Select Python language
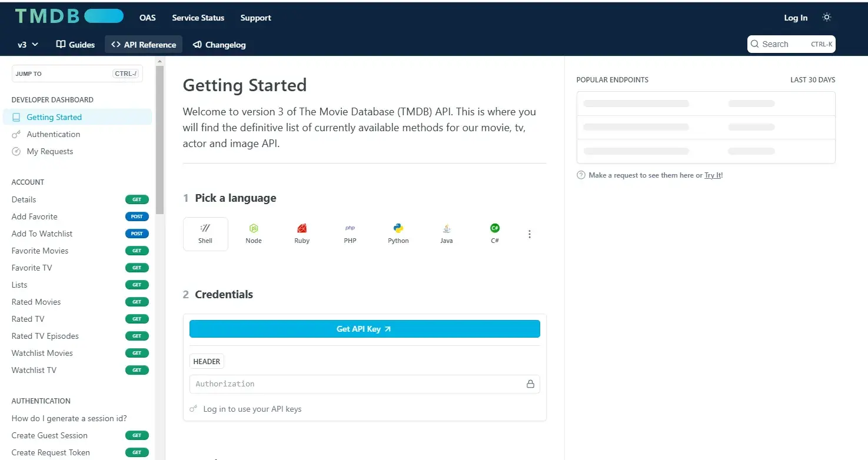This screenshot has height=460, width=868. point(398,234)
